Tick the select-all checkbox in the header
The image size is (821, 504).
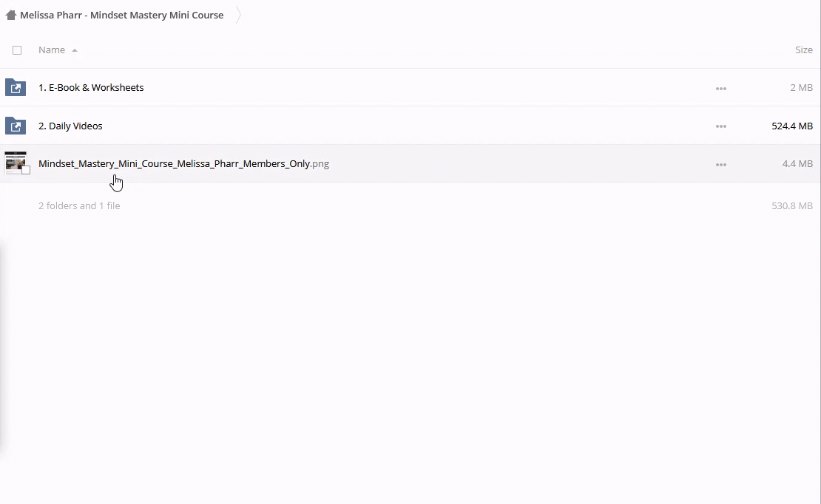(x=17, y=50)
